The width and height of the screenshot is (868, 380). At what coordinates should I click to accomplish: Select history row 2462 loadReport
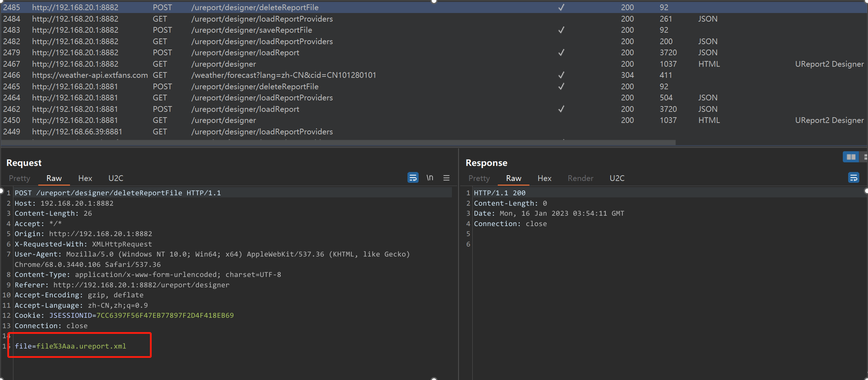pos(434,109)
